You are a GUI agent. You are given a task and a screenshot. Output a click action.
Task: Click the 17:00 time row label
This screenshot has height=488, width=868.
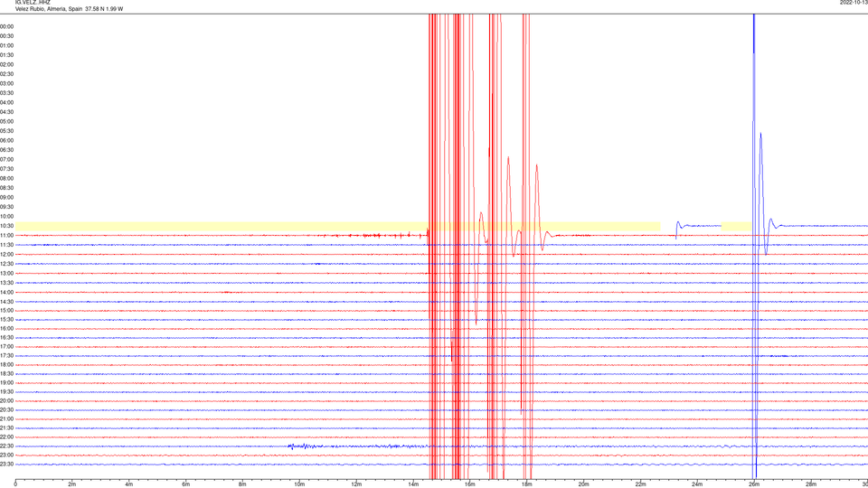point(6,346)
